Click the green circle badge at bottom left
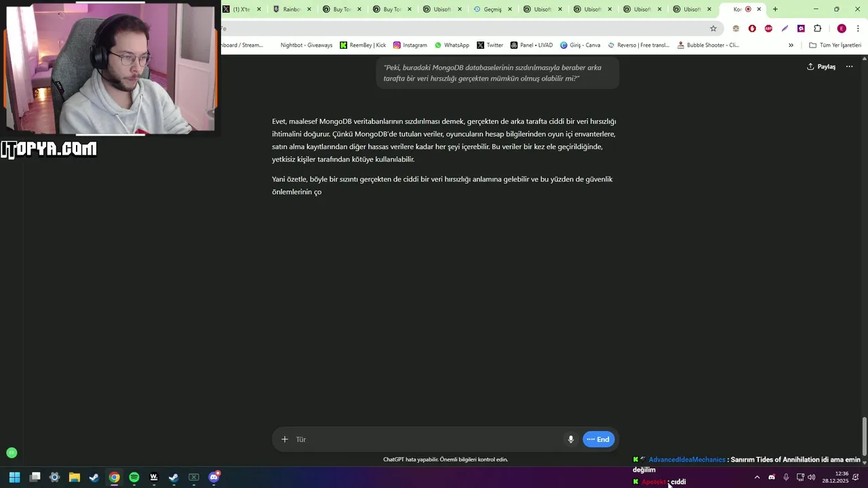 [12, 453]
